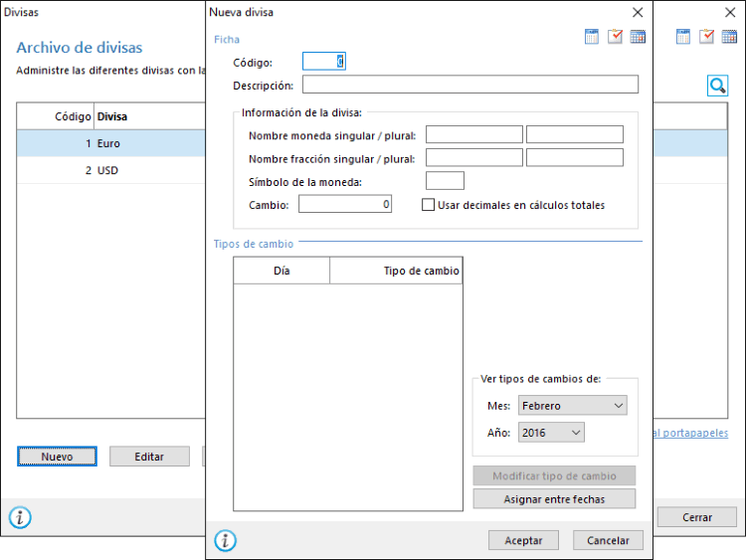This screenshot has width=746, height=560.
Task: Click the Símbolo de la moneda field
Action: 445,181
